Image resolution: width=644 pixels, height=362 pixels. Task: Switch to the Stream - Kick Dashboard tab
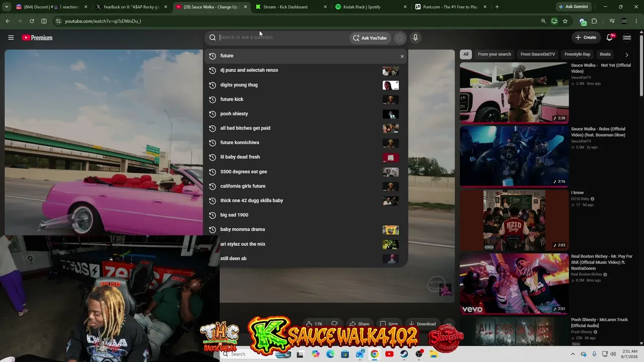pyautogui.click(x=291, y=7)
